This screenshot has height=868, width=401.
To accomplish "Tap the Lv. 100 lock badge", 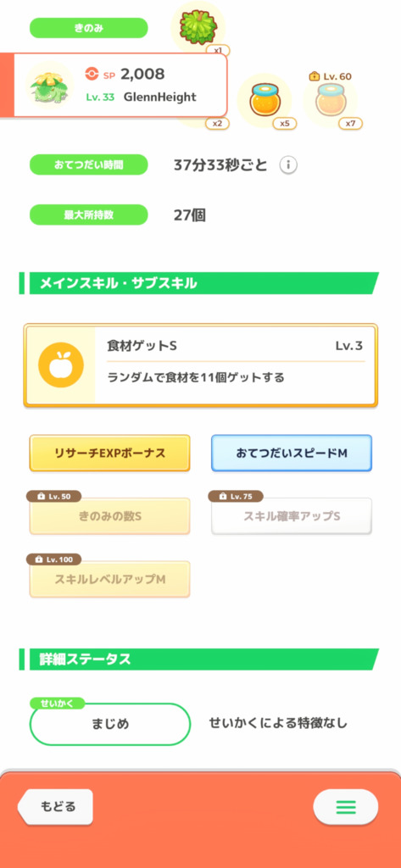I will [53, 559].
